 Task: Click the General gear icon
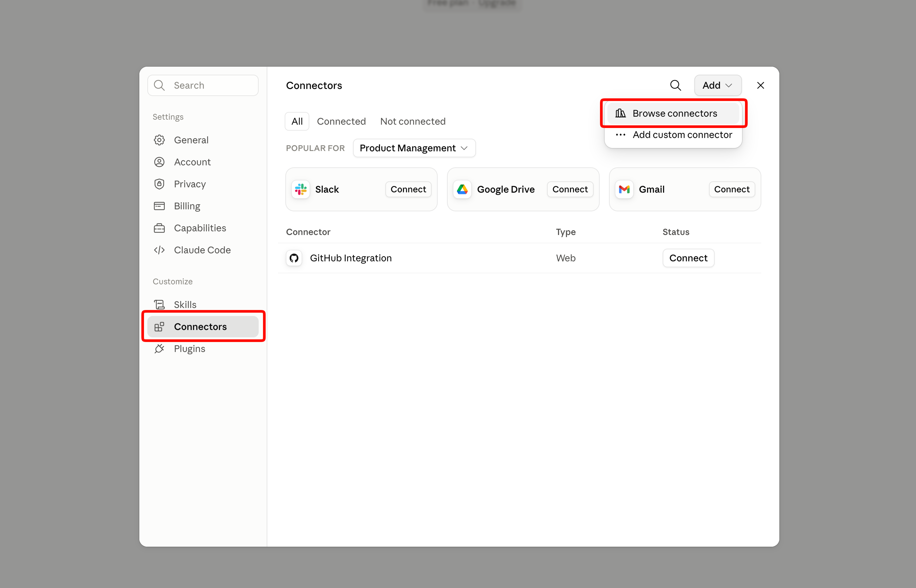159,140
